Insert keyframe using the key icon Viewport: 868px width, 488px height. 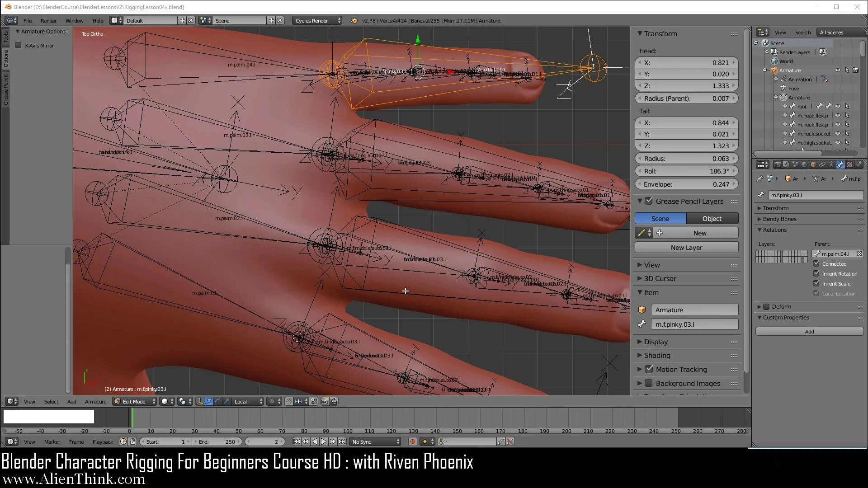(500, 441)
